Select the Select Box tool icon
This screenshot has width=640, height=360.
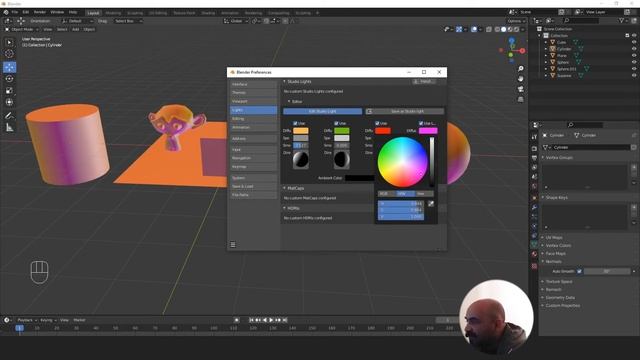(9, 42)
